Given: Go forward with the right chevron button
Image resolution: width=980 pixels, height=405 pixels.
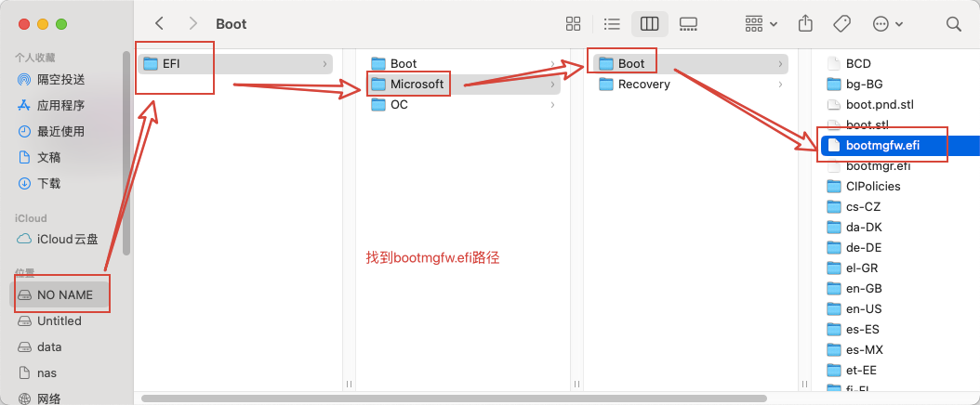Looking at the screenshot, I should point(193,24).
